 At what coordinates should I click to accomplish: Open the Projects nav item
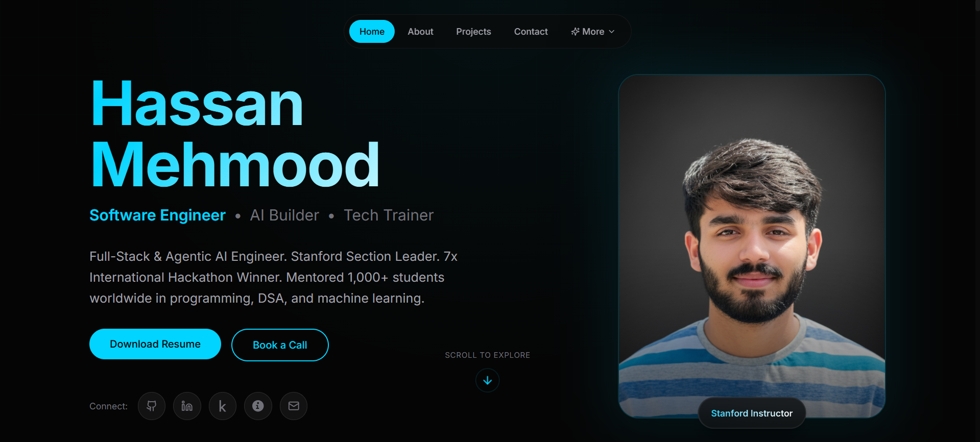click(x=473, y=32)
